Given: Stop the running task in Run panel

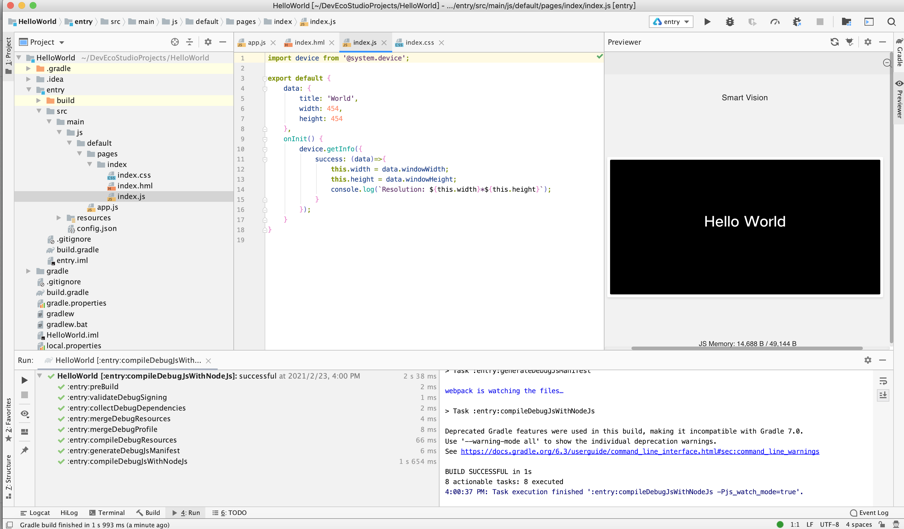Looking at the screenshot, I should (24, 395).
